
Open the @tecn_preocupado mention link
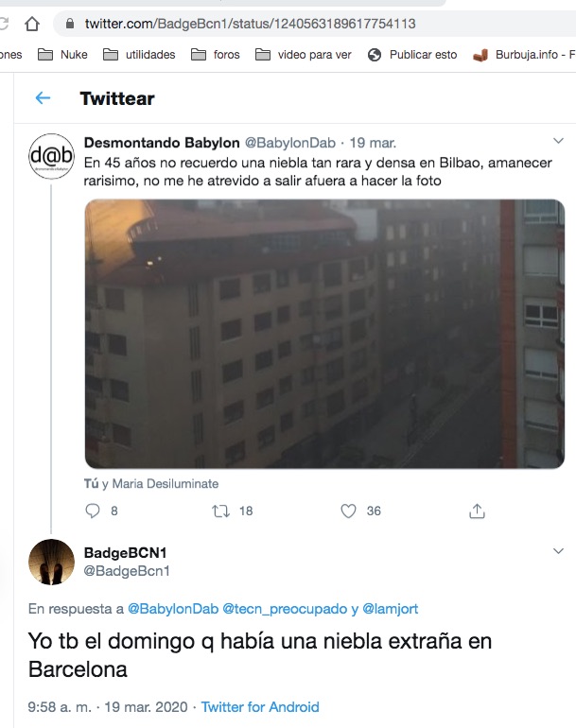pyautogui.click(x=285, y=609)
